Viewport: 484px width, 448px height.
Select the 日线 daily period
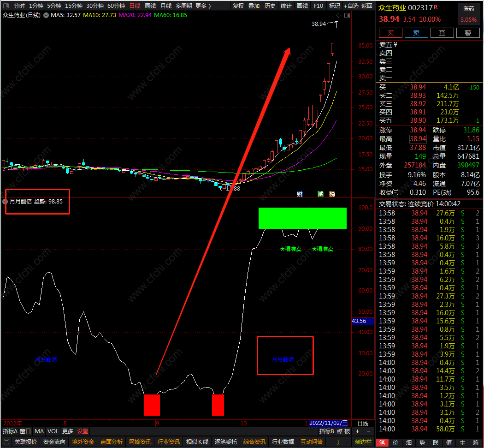tap(135, 6)
